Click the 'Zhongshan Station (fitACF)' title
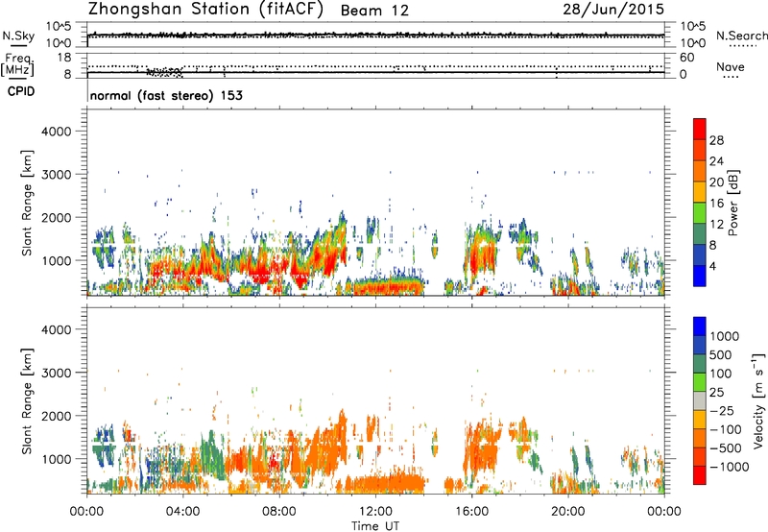This screenshot has height=532, width=768. pos(205,10)
